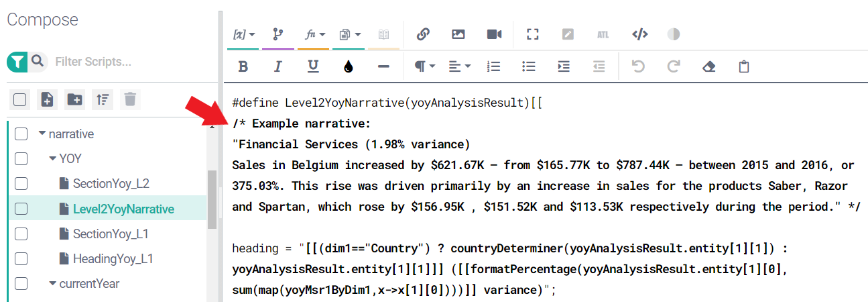The width and height of the screenshot is (868, 302).
Task: Open the SectionYoy_L1 script
Action: click(x=111, y=234)
